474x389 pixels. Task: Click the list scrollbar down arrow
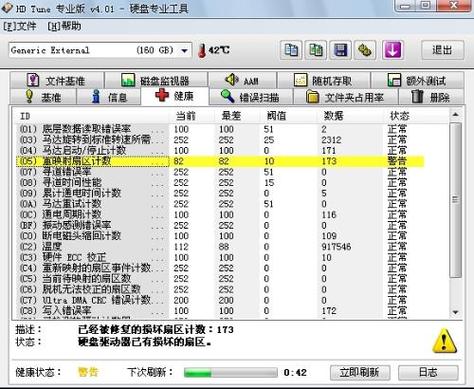(x=455, y=312)
